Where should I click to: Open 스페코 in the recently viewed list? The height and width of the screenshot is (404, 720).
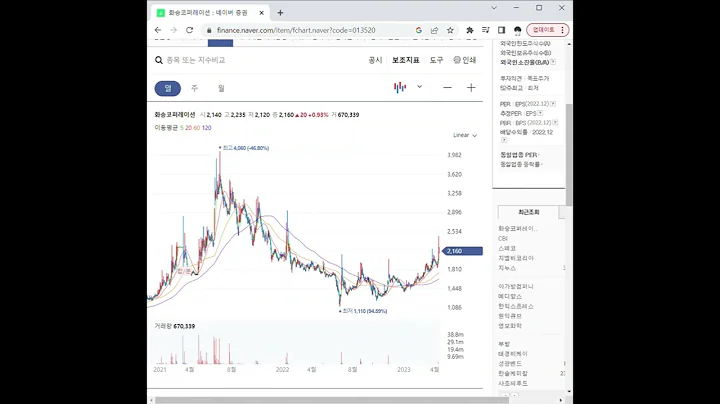507,248
